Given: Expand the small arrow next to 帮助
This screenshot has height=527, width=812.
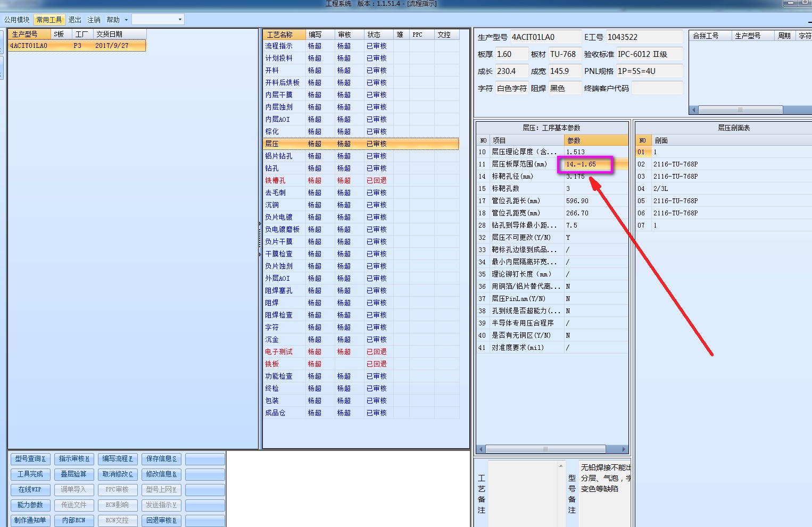Looking at the screenshot, I should pos(126,20).
